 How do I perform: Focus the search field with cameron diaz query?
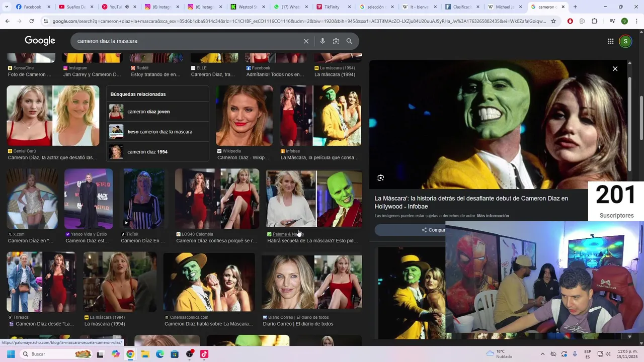pos(186,41)
